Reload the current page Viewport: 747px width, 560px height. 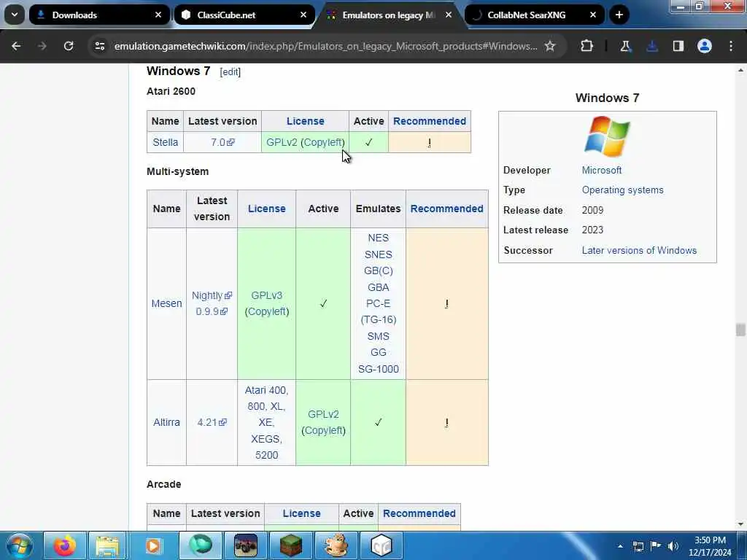coord(69,46)
